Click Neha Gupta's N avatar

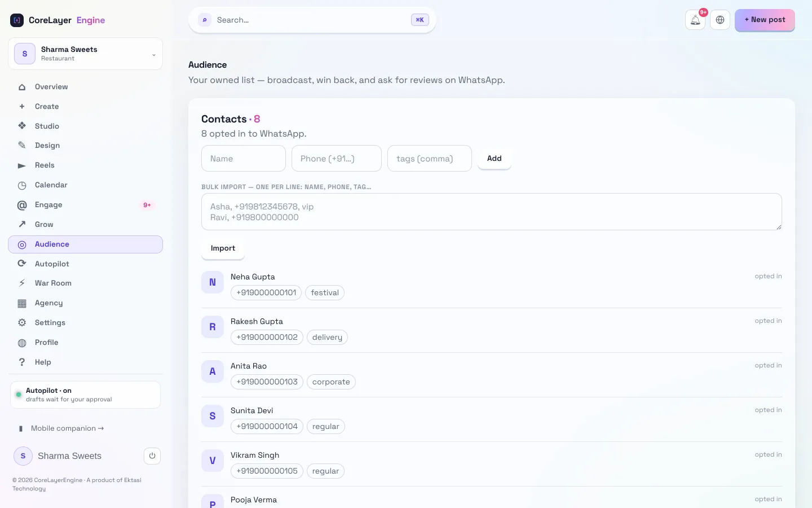(213, 282)
